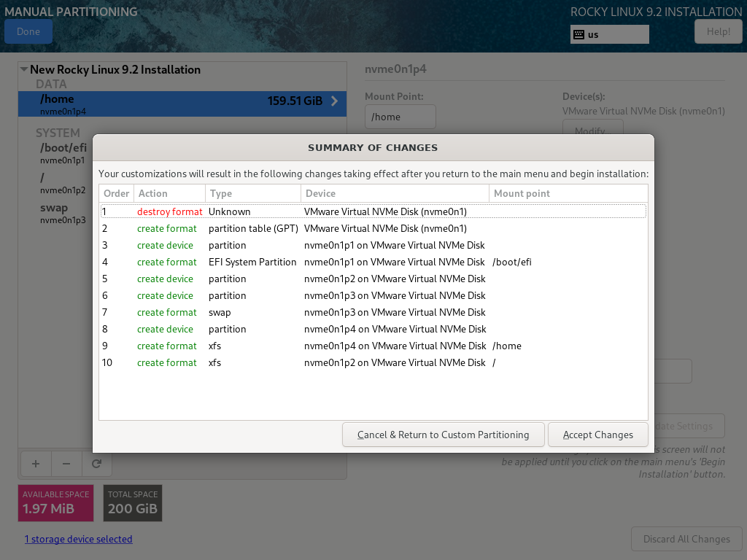The height and width of the screenshot is (560, 747).
Task: Click the Mount point column header
Action: coord(568,193)
